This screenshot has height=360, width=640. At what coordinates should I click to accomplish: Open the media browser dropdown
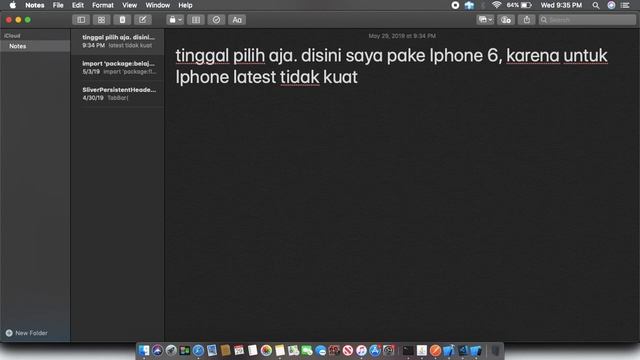485,20
